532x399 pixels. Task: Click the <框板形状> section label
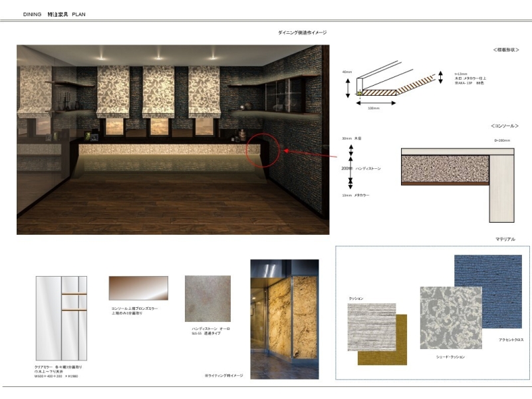point(506,50)
